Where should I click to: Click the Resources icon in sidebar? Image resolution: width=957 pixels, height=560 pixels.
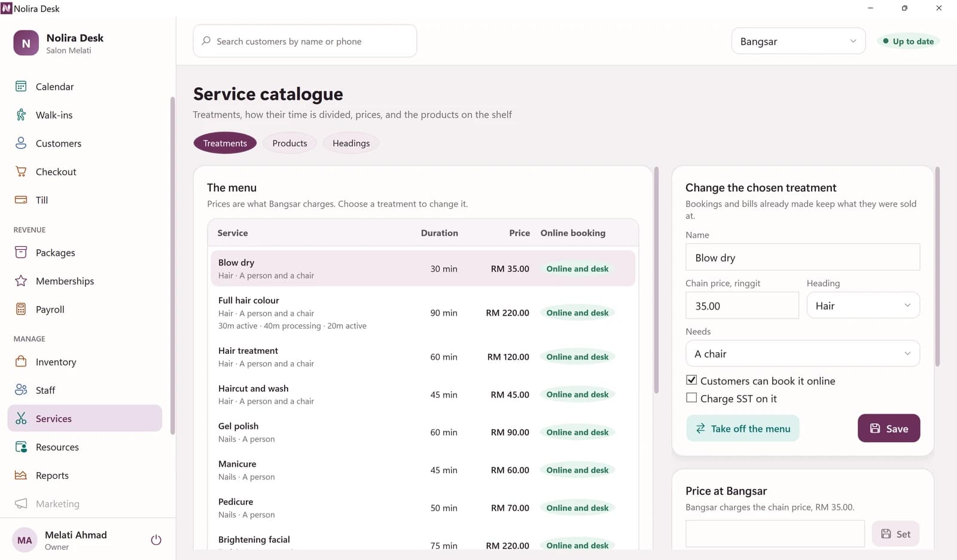pyautogui.click(x=21, y=446)
